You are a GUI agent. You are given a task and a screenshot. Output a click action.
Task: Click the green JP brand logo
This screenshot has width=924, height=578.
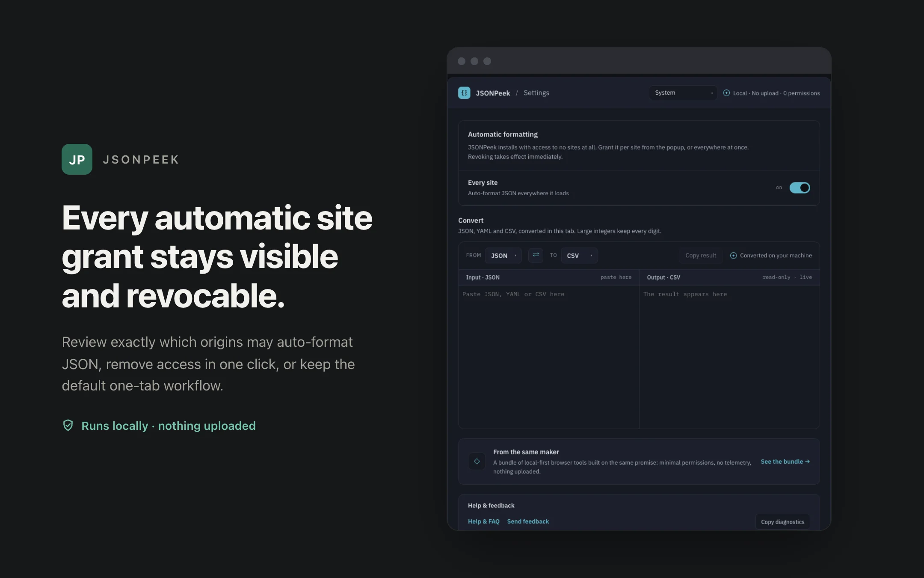click(x=77, y=159)
